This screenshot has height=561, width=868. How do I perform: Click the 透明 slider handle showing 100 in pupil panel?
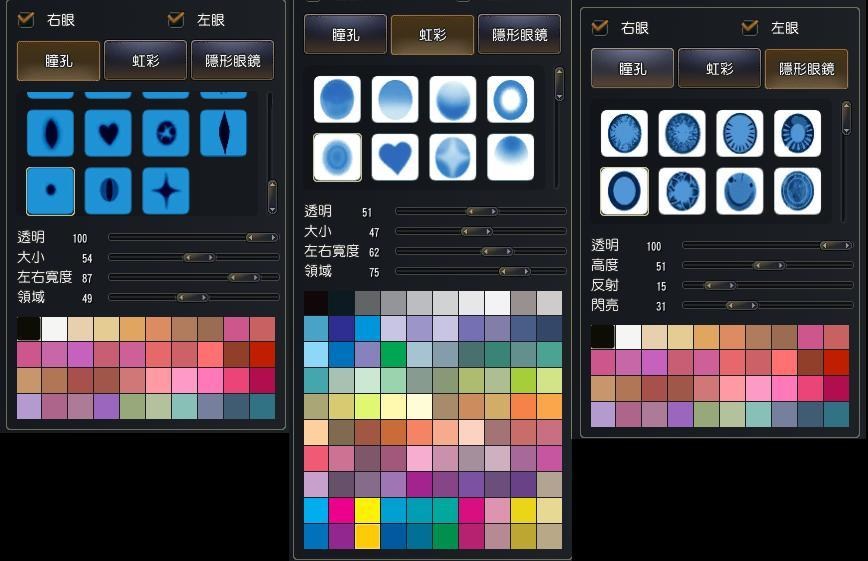(x=262, y=237)
